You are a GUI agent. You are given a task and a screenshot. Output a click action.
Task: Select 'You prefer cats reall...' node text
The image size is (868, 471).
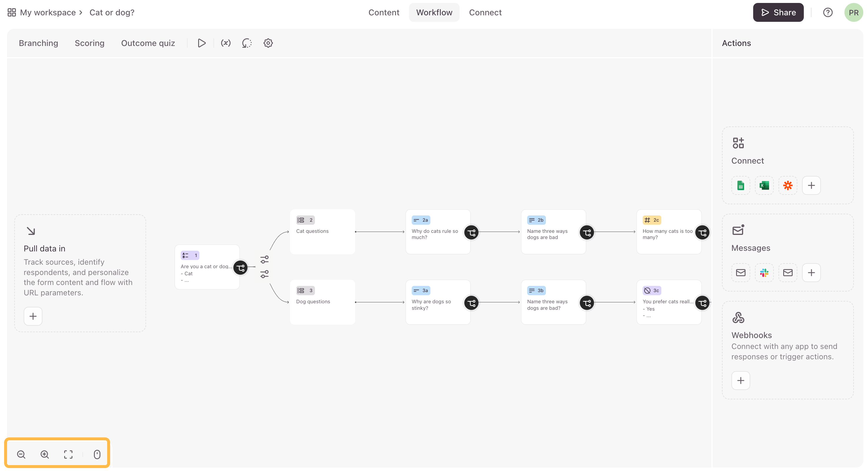(x=668, y=302)
